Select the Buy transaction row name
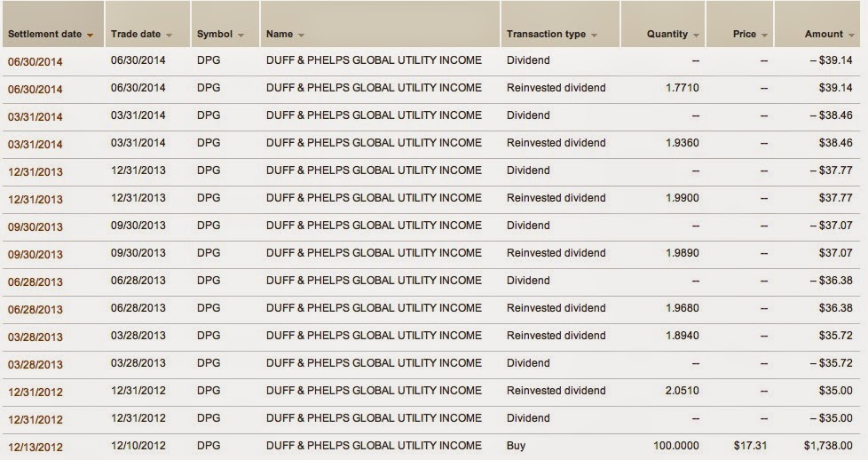 point(374,446)
